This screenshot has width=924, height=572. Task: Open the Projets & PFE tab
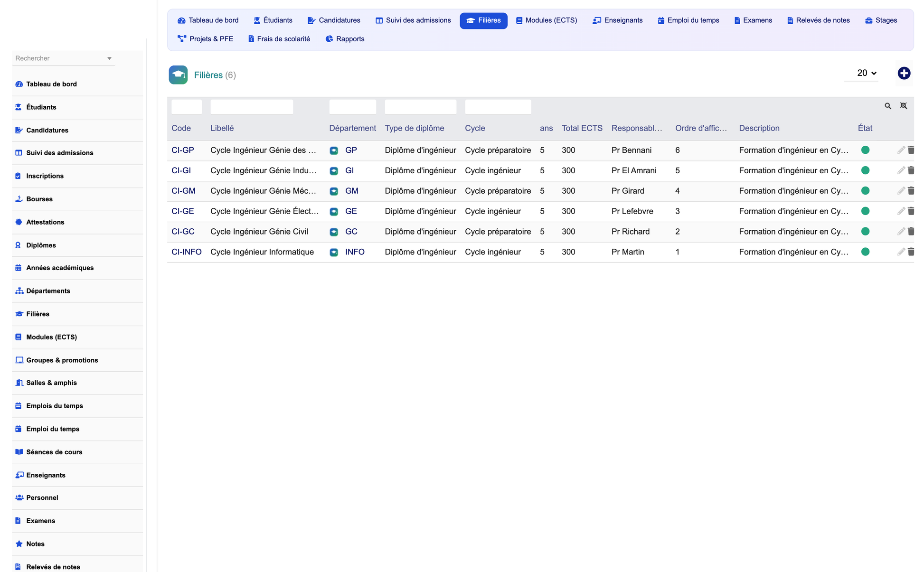click(x=206, y=39)
